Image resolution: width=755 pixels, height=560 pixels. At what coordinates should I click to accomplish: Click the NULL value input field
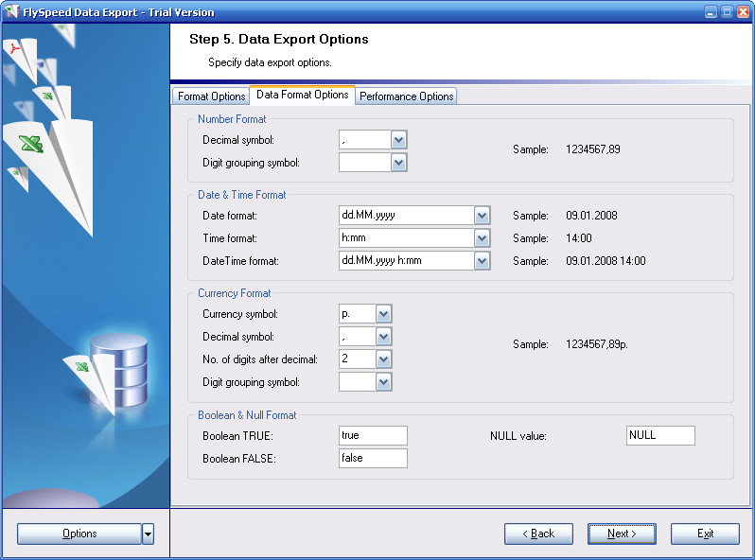[x=660, y=435]
